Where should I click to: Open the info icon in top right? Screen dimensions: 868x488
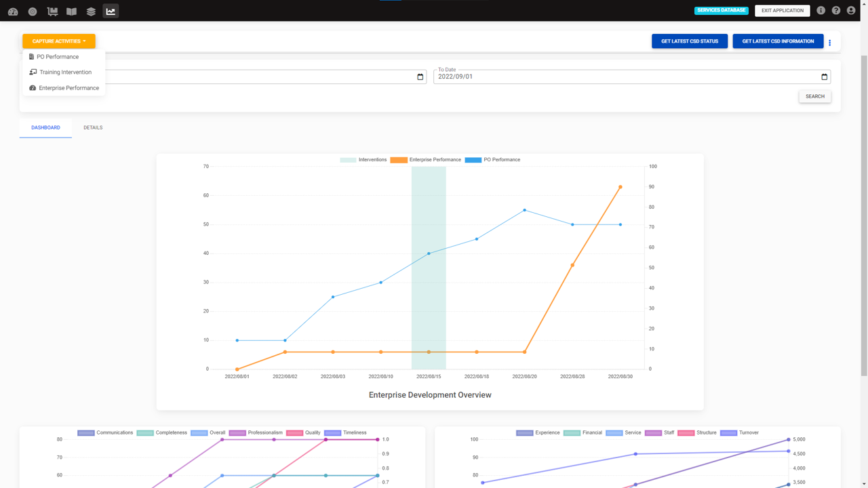[821, 10]
